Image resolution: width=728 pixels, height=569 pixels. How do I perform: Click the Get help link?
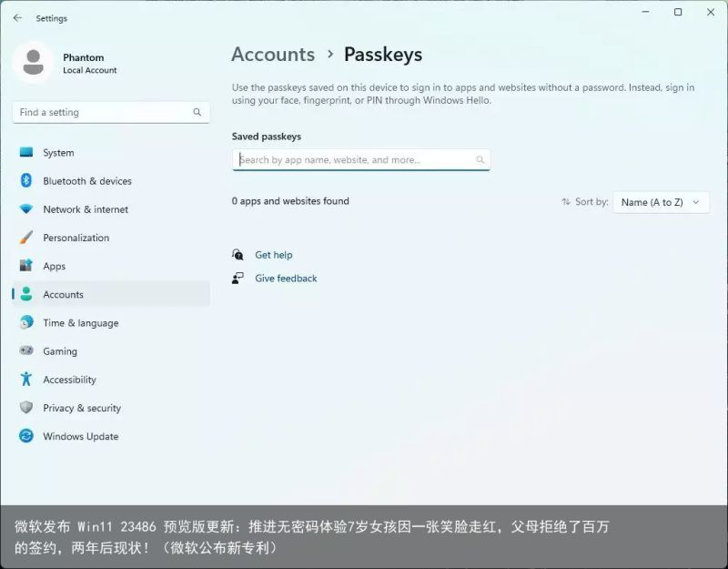274,255
